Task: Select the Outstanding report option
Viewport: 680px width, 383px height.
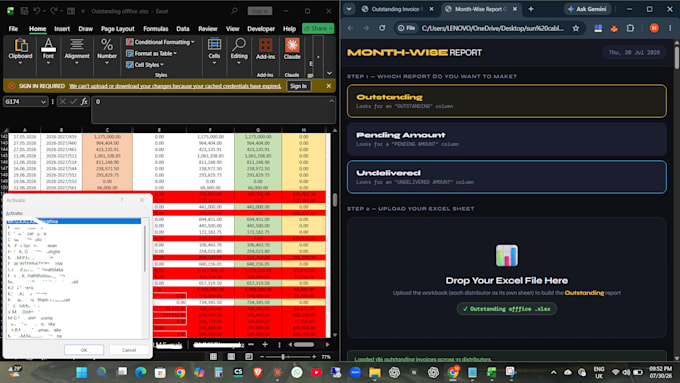Action: pos(507,101)
